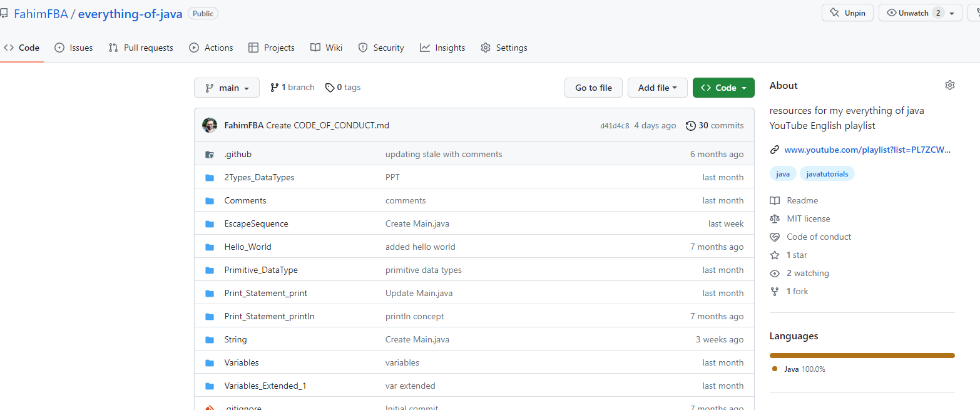
Task: Click the String folder icon
Action: point(210,339)
